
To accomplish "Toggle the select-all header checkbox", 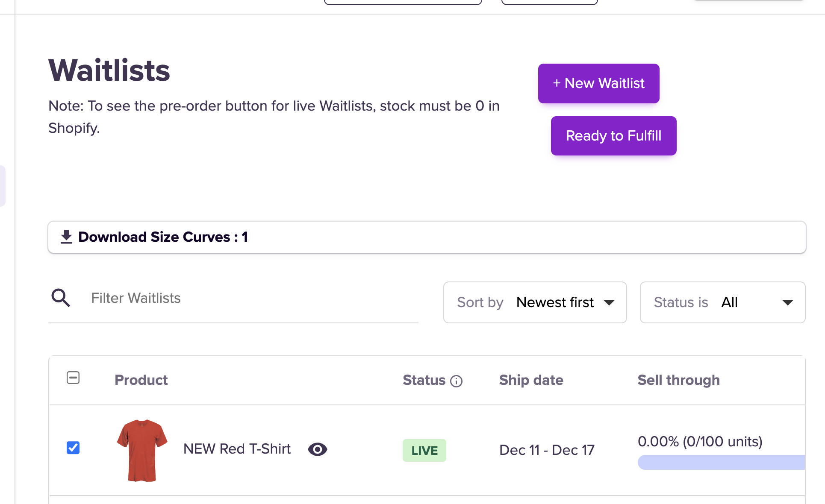I will pyautogui.click(x=73, y=378).
